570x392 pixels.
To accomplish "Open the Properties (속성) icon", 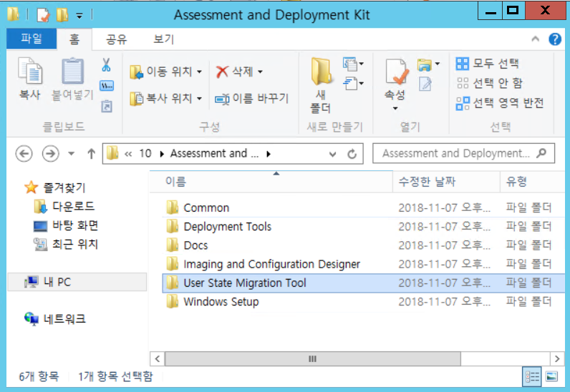I will point(395,72).
